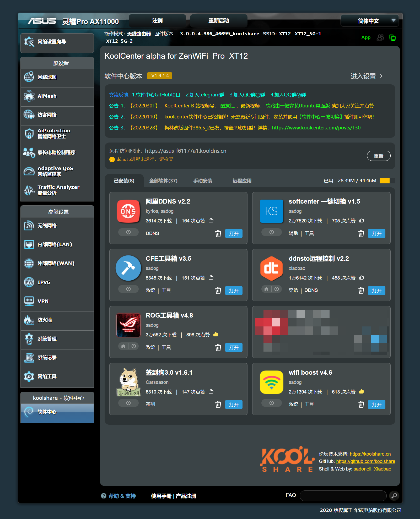Like the CFE工具箱 plugin thumbs-up
420x519 pixels.
click(211, 277)
